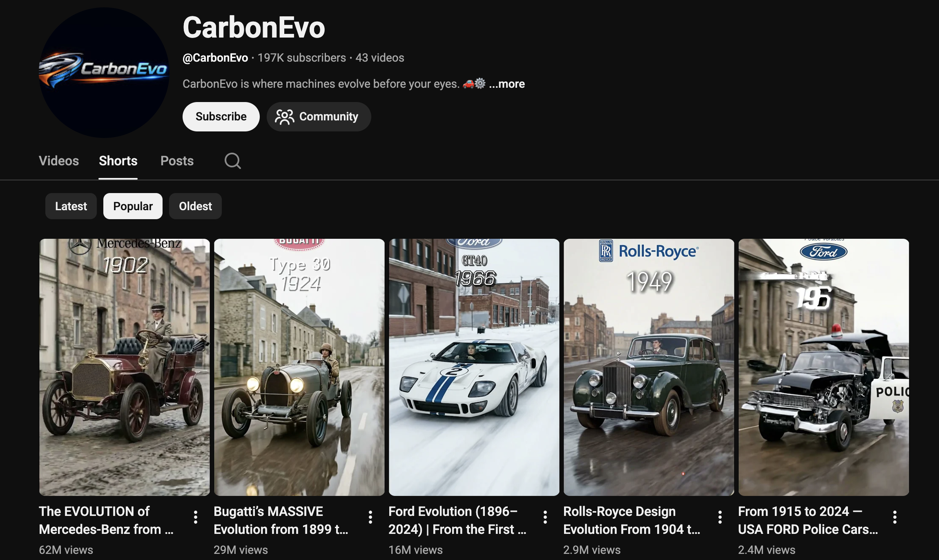Open the Community button
Image resolution: width=939 pixels, height=560 pixels.
pyautogui.click(x=319, y=117)
